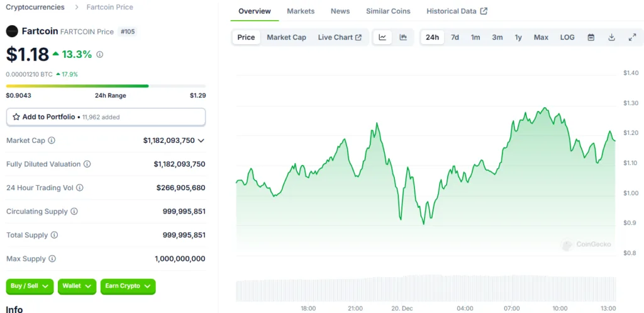The image size is (644, 313).
Task: Expand chart to fullscreen icon
Action: coord(633,37)
